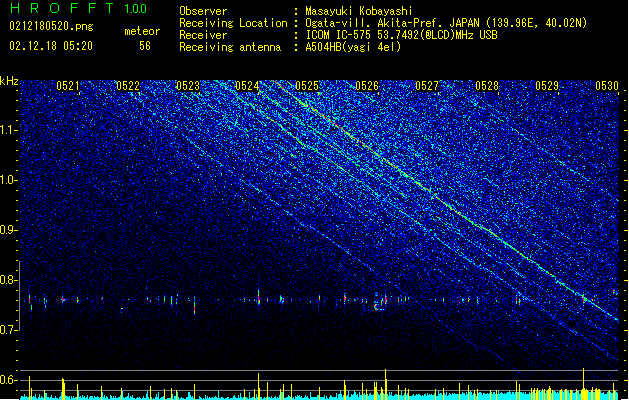Click the 0530 time marker
Viewport: 629px width, 400px height.
click(x=607, y=86)
